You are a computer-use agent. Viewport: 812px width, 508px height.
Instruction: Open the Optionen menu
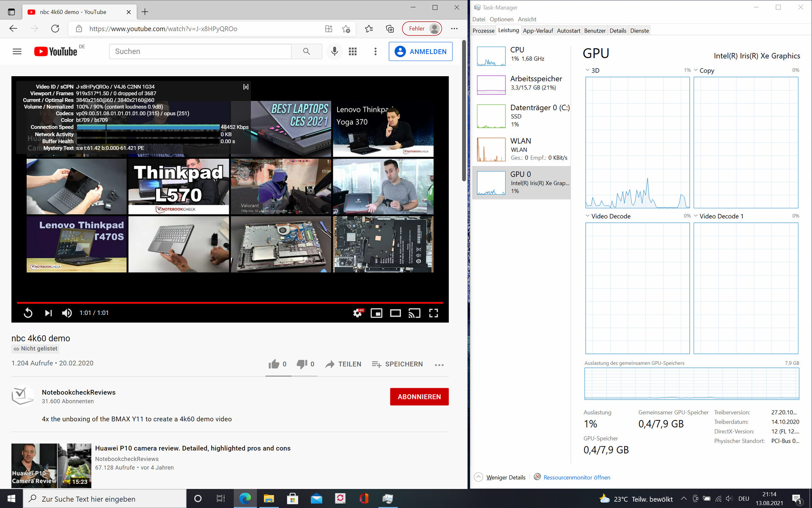tap(501, 19)
